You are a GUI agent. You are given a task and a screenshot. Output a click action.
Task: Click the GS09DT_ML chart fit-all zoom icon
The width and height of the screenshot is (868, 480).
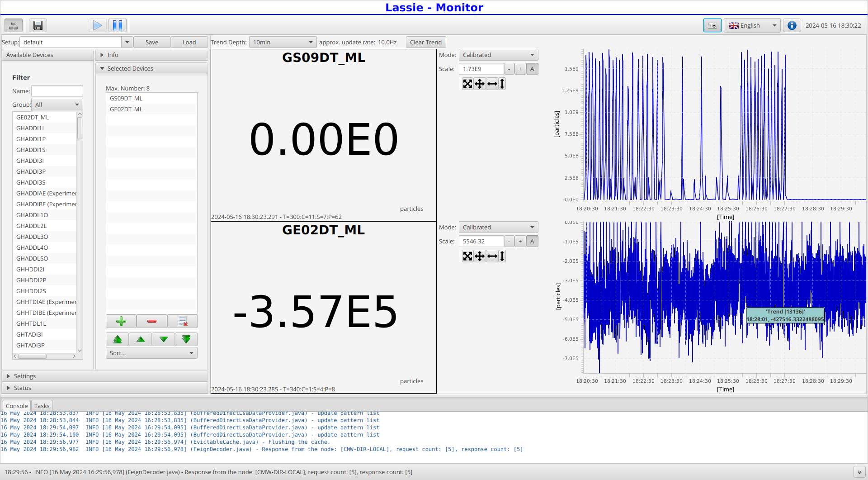point(467,84)
